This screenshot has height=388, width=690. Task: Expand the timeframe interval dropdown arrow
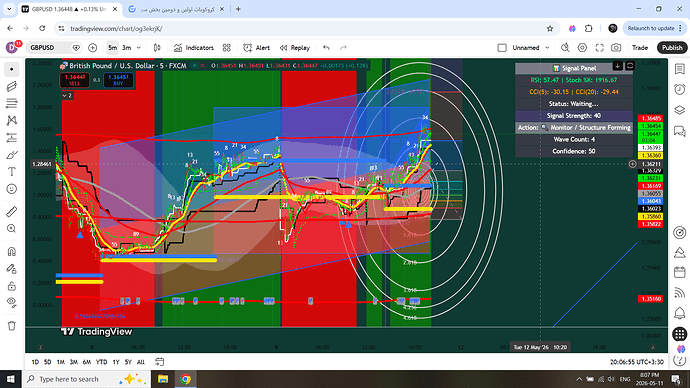(x=139, y=48)
